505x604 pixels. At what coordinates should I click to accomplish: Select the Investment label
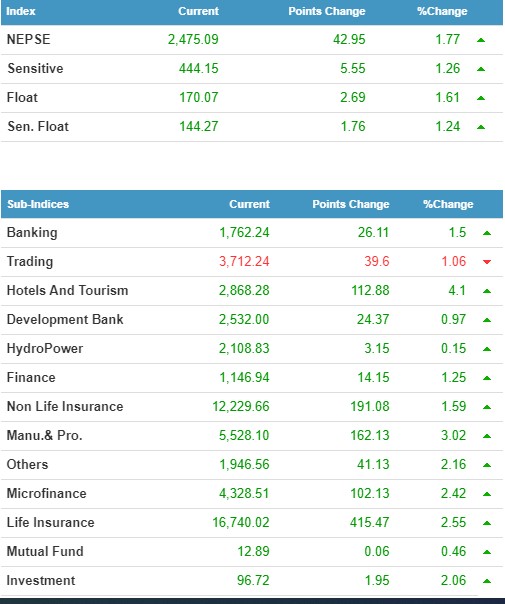(x=41, y=581)
